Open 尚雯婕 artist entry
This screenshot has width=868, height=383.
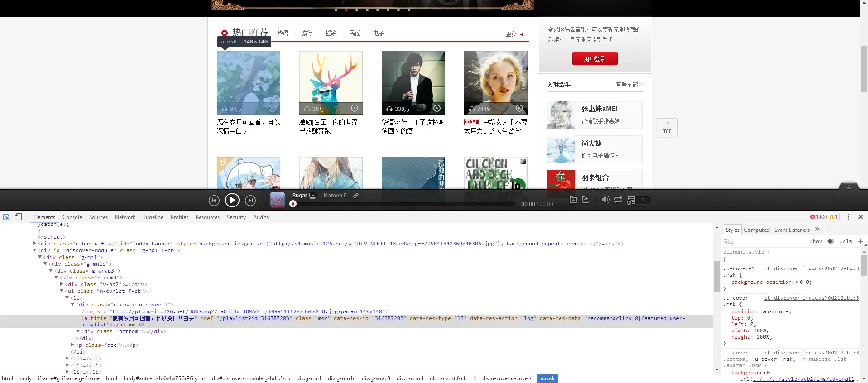click(x=595, y=149)
